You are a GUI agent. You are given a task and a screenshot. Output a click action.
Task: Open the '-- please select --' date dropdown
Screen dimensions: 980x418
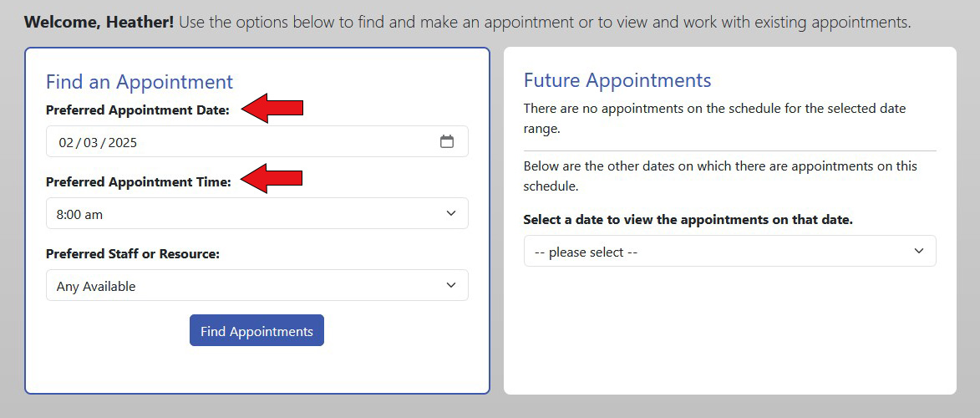point(730,251)
